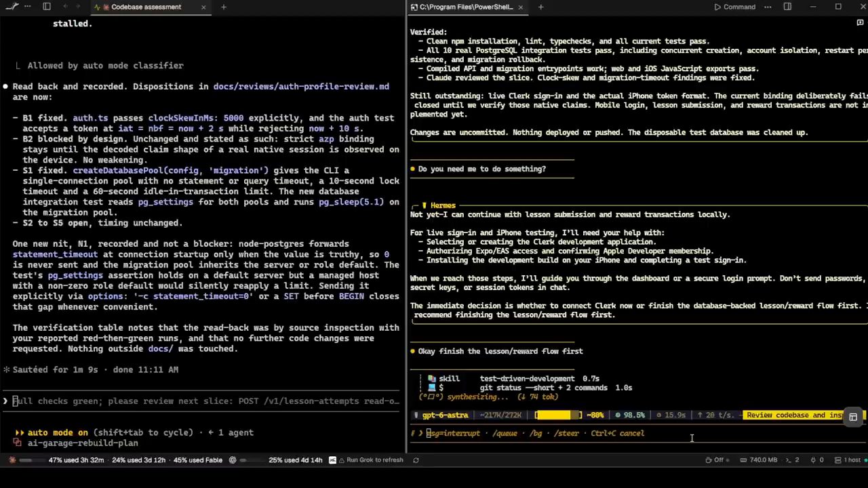This screenshot has height=488, width=868.
Task: Close the Codebase assessment tab
Action: point(203,7)
